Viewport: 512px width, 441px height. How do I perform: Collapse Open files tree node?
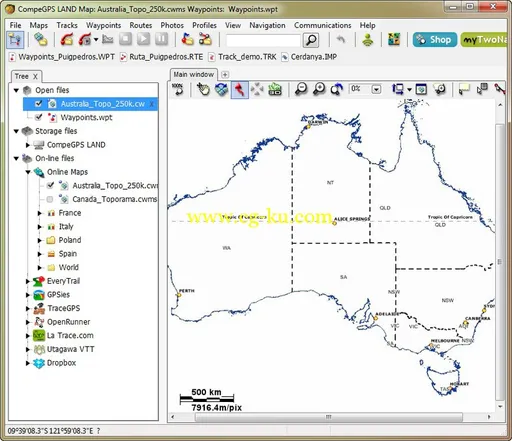[x=16, y=90]
